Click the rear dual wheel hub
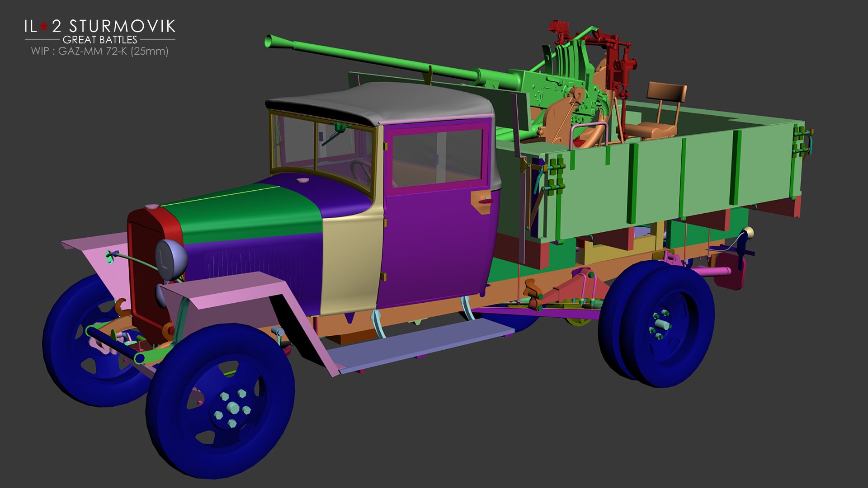Viewport: 868px width, 488px height. 661,324
